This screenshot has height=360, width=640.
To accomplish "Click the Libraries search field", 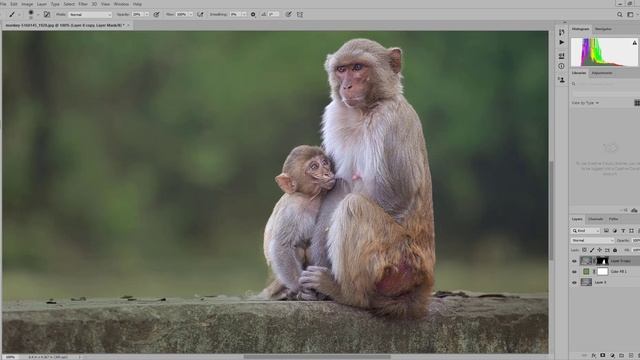I will click(606, 84).
